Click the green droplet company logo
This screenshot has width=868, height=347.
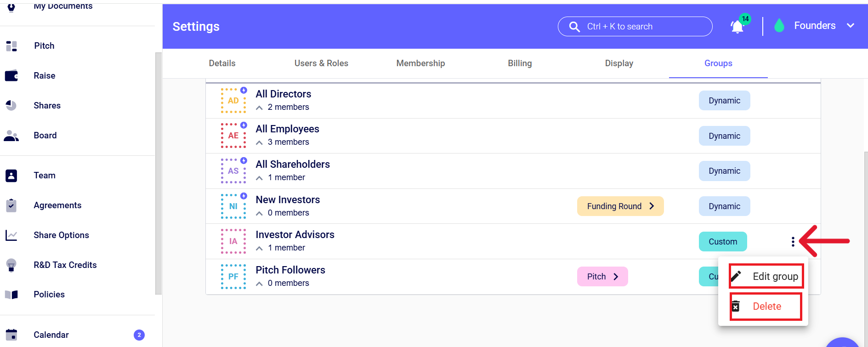(x=779, y=25)
